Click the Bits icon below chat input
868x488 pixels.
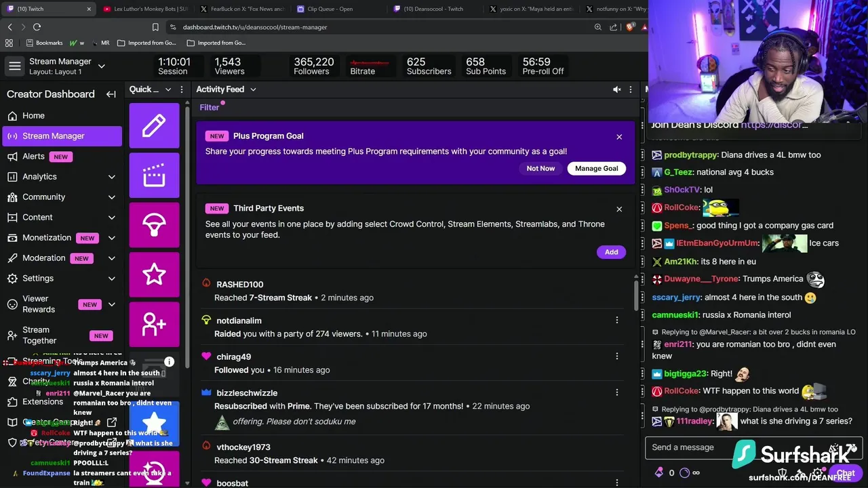point(658,473)
